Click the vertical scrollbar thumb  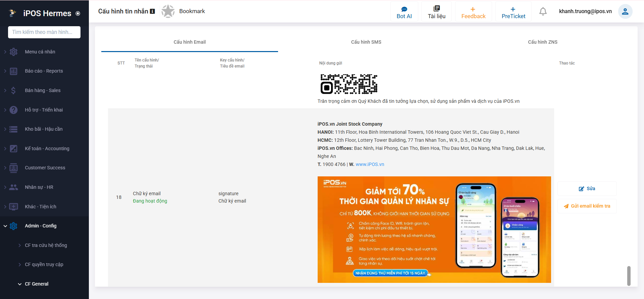point(629,276)
